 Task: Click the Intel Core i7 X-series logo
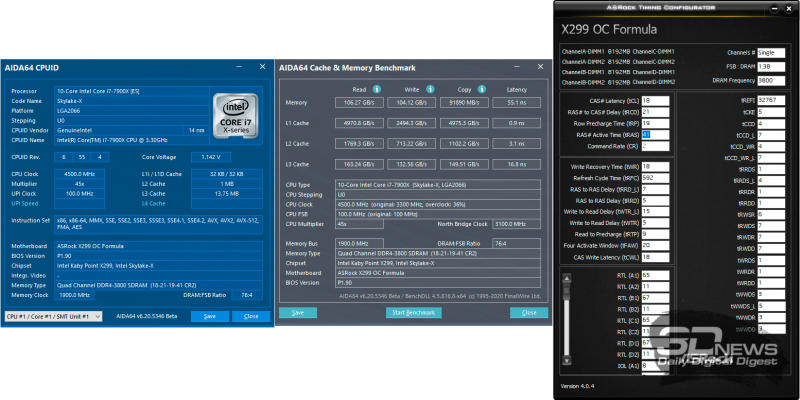click(x=235, y=115)
